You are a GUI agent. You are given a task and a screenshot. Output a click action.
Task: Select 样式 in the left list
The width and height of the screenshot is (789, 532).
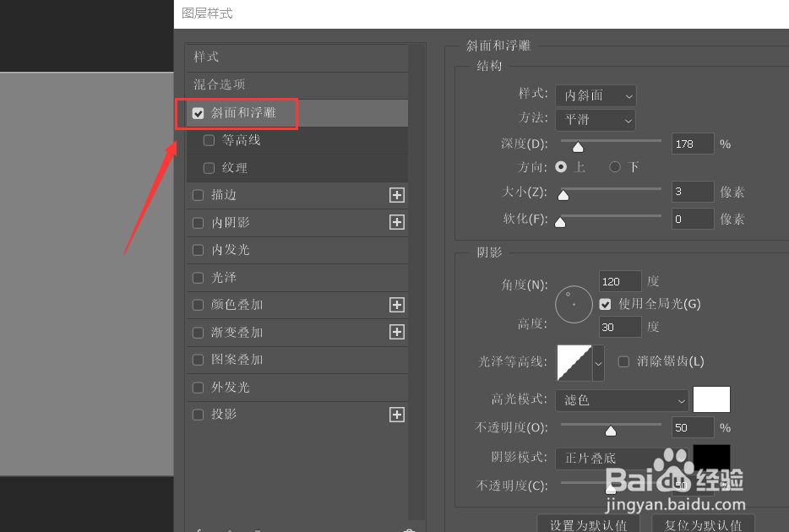pos(206,57)
